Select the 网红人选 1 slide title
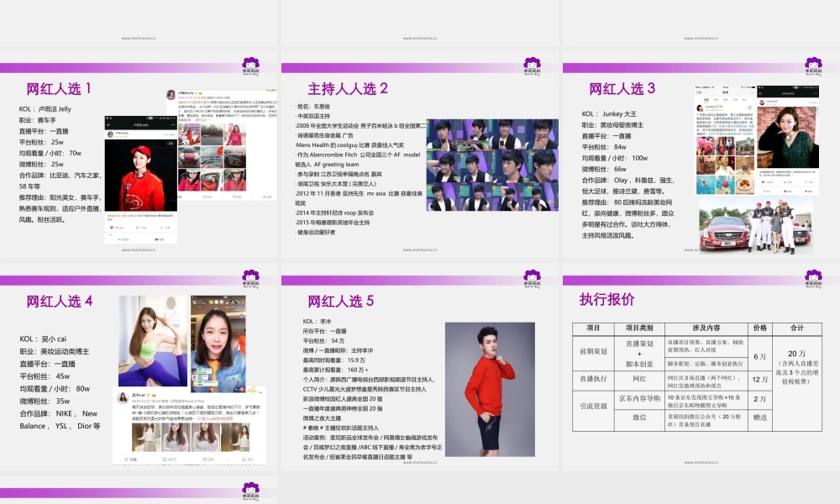 (x=60, y=88)
